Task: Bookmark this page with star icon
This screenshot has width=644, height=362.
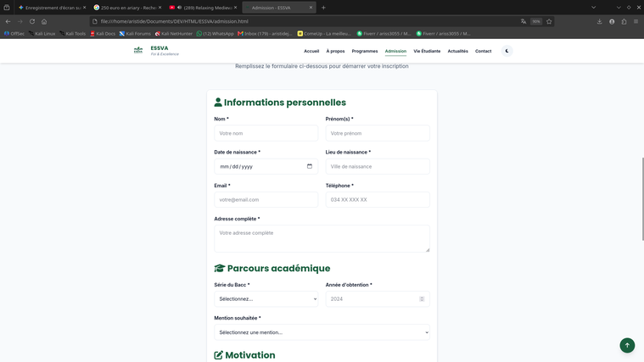Action: [549, 21]
